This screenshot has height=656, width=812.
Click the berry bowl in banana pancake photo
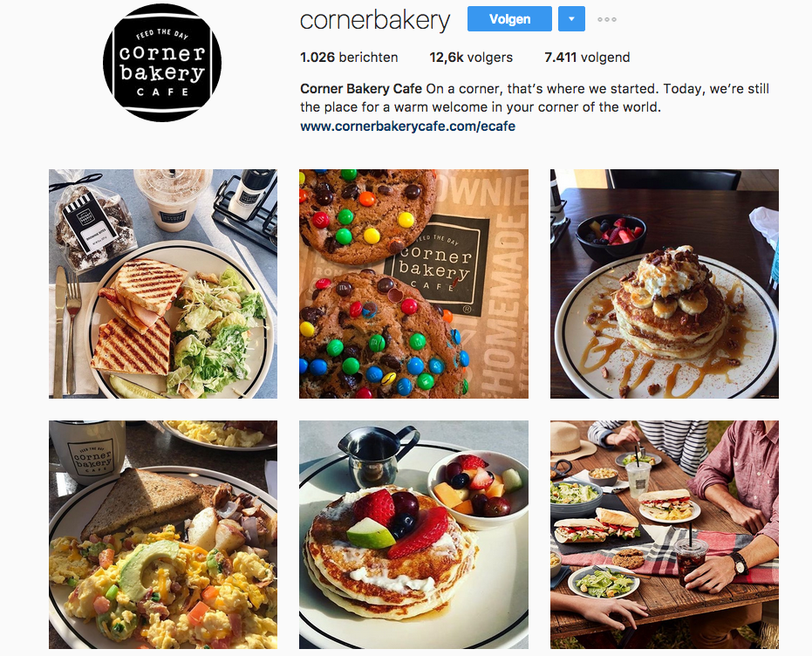tap(611, 237)
